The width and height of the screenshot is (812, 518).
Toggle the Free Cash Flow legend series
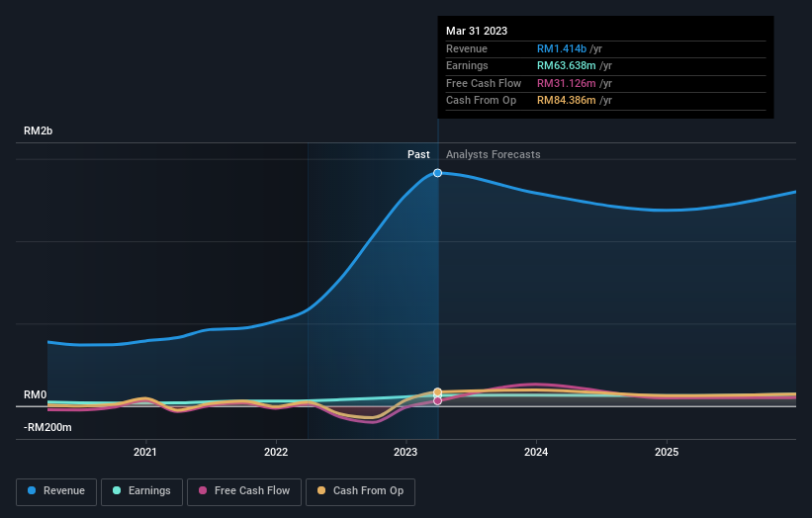click(244, 491)
